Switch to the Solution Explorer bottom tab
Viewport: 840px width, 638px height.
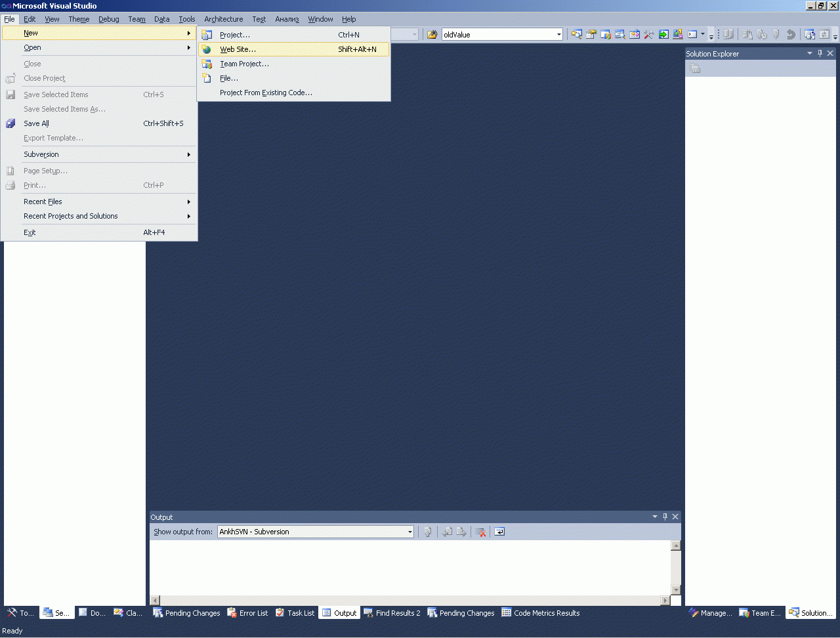(810, 613)
